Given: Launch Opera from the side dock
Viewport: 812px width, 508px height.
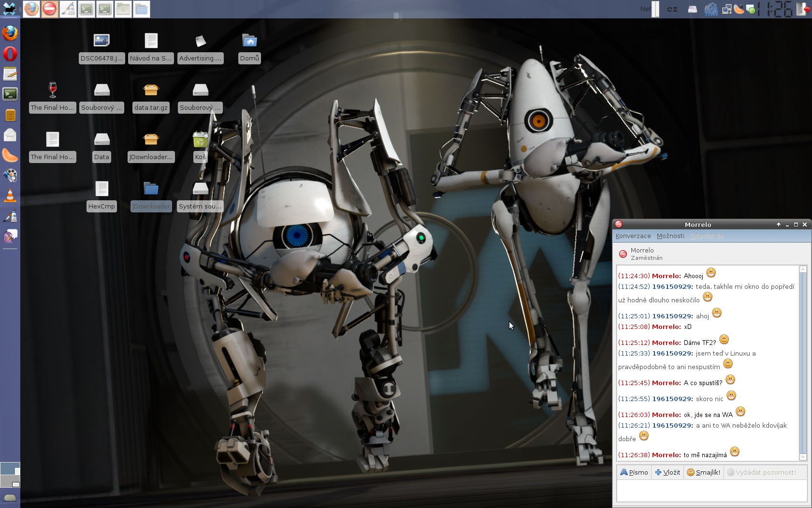Looking at the screenshot, I should [10, 54].
